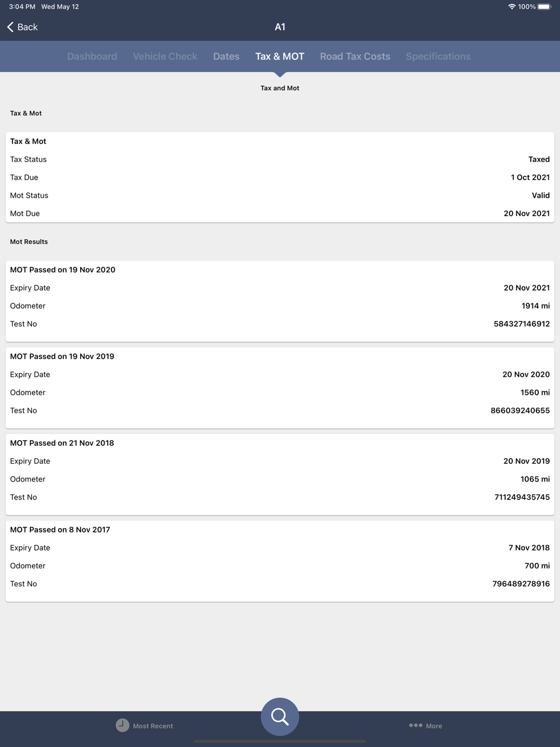
Task: Tap the Most Recent clock icon
Action: 122,725
